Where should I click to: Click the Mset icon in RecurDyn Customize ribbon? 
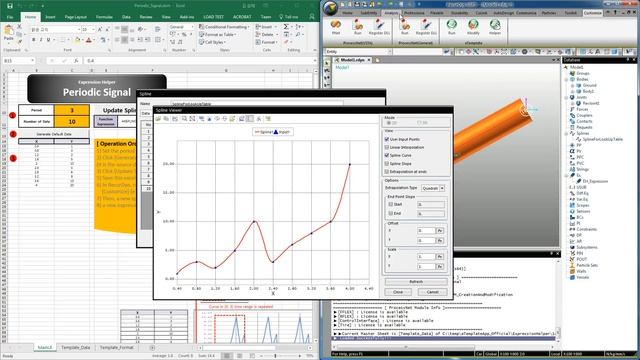[336, 25]
